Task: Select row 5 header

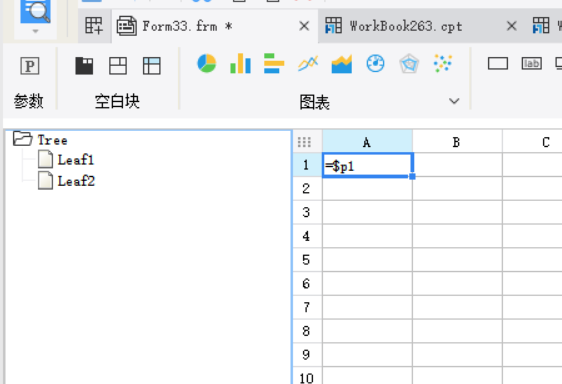Action: click(x=307, y=260)
